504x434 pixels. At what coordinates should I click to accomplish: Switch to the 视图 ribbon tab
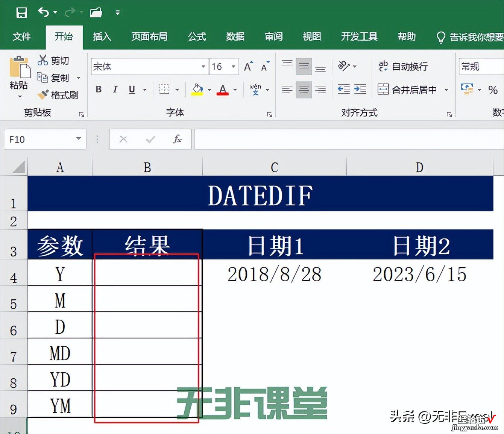312,36
